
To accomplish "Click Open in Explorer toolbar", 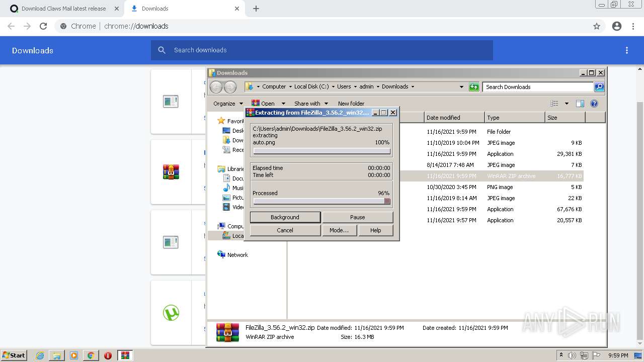I will point(263,104).
